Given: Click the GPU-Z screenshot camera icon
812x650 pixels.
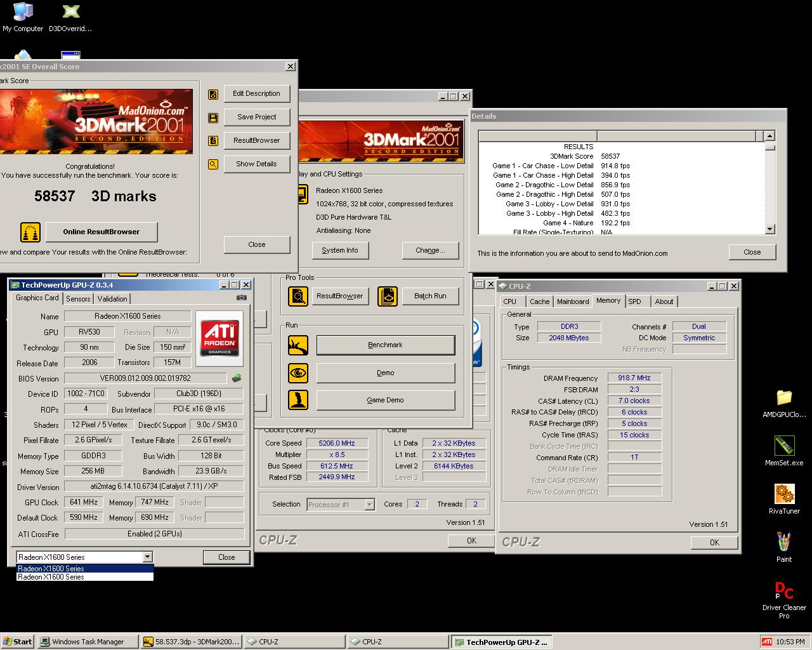Looking at the screenshot, I should [x=241, y=297].
